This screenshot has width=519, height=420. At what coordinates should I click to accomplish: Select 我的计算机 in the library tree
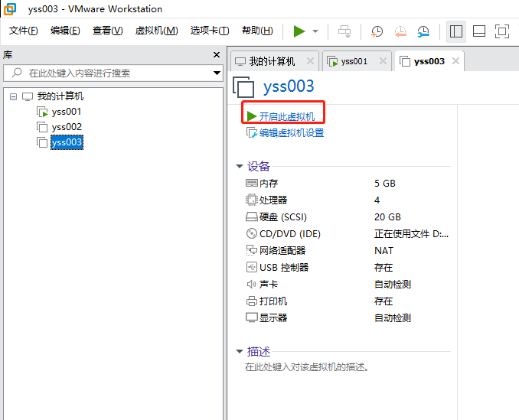pyautogui.click(x=60, y=96)
